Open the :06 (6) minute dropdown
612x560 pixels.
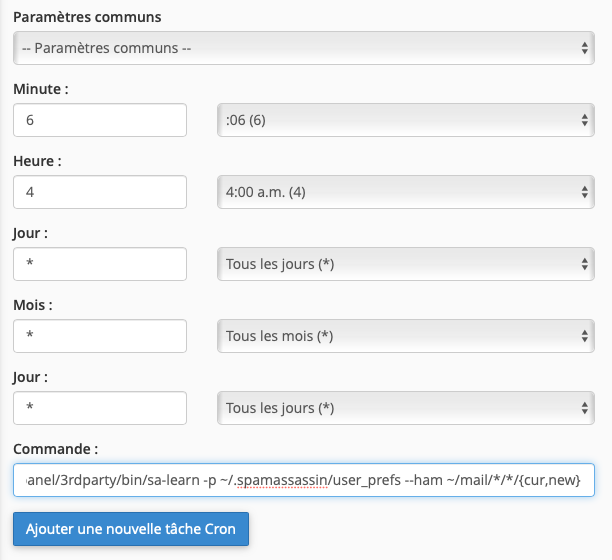click(406, 120)
